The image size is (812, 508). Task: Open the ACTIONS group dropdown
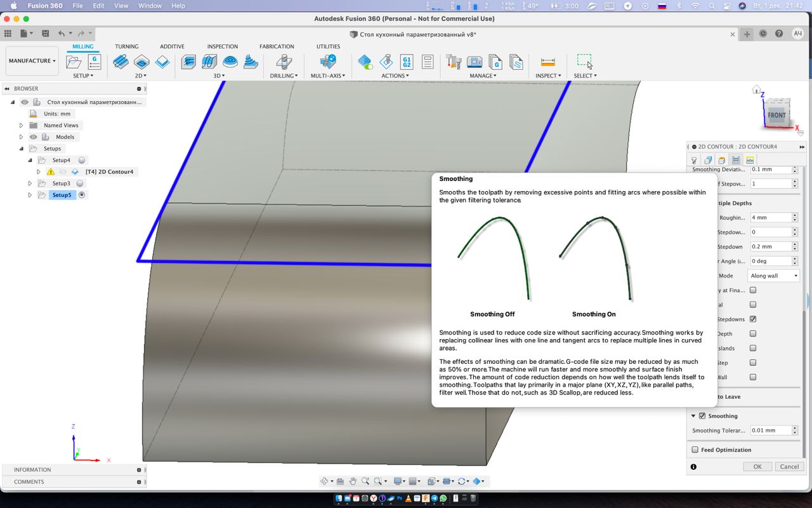pyautogui.click(x=395, y=76)
